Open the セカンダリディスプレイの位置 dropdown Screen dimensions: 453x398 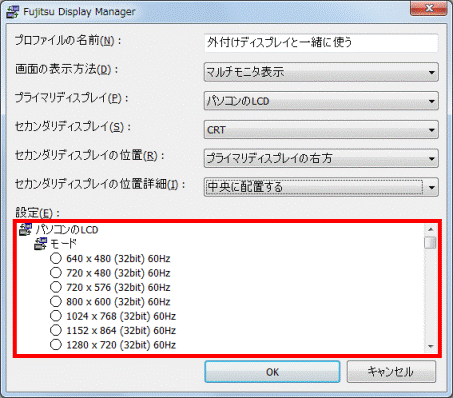[321, 158]
